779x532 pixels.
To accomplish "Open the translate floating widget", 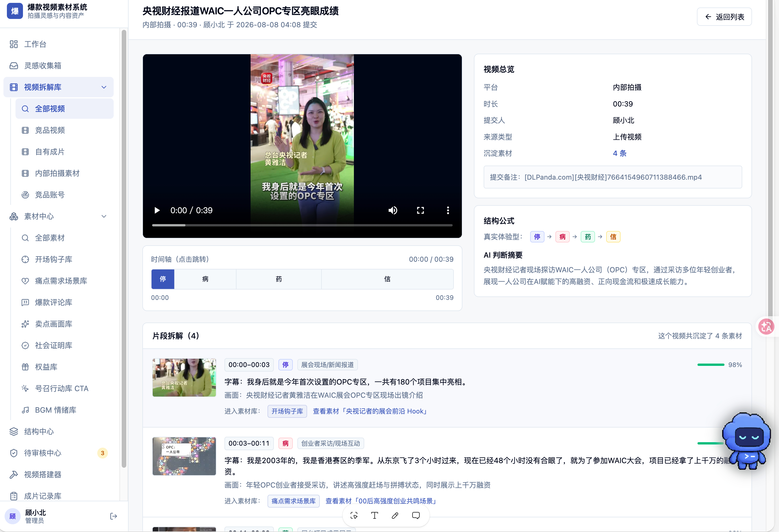I will click(766, 326).
